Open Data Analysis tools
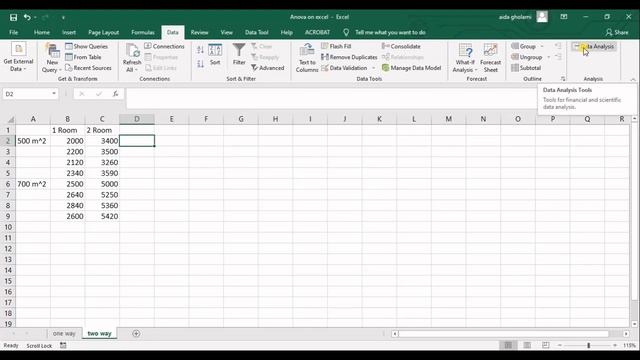 click(x=594, y=47)
